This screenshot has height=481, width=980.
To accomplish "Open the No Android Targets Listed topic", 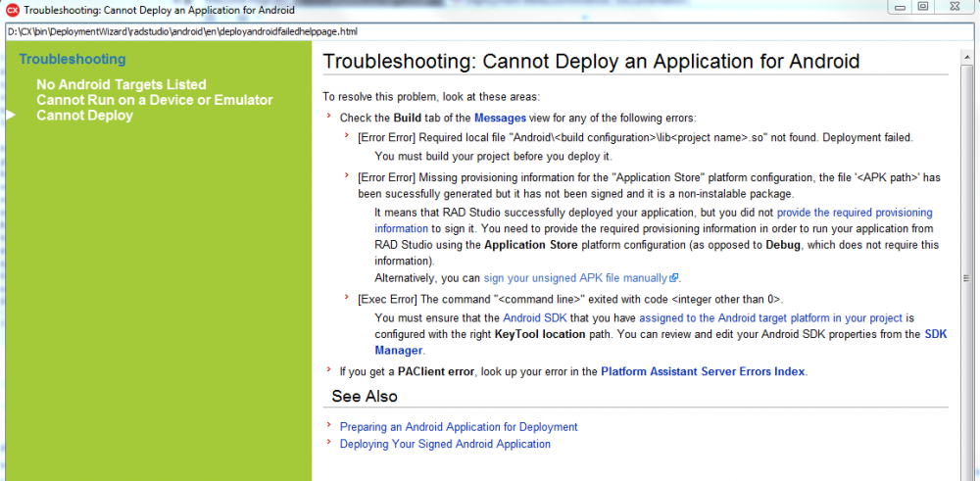I will point(122,84).
